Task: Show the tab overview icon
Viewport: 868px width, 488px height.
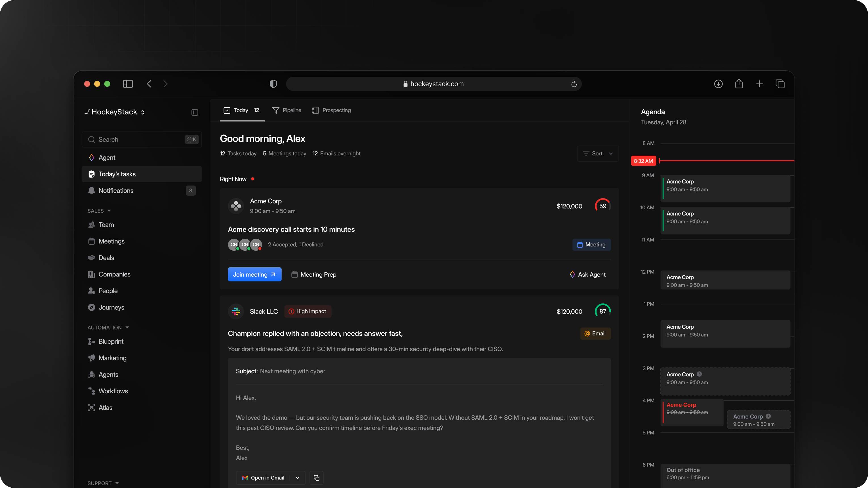Action: click(x=780, y=84)
